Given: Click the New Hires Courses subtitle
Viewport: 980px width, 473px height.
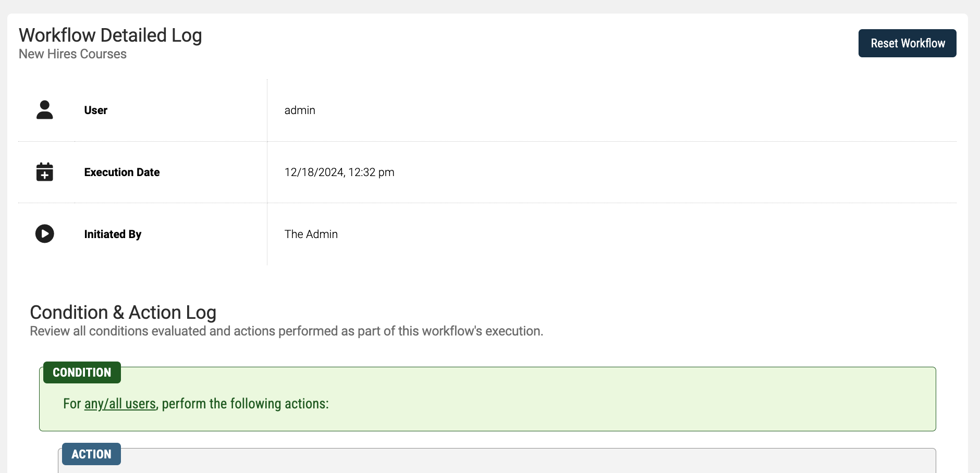Looking at the screenshot, I should tap(72, 54).
